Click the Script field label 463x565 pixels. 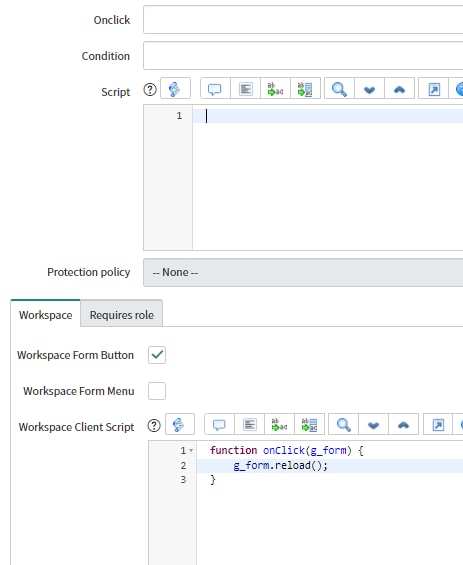115,92
